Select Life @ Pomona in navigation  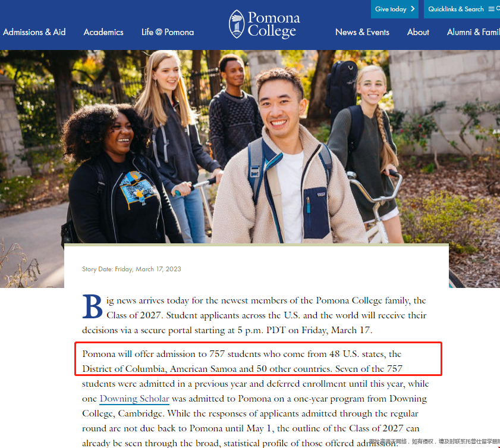tap(168, 32)
